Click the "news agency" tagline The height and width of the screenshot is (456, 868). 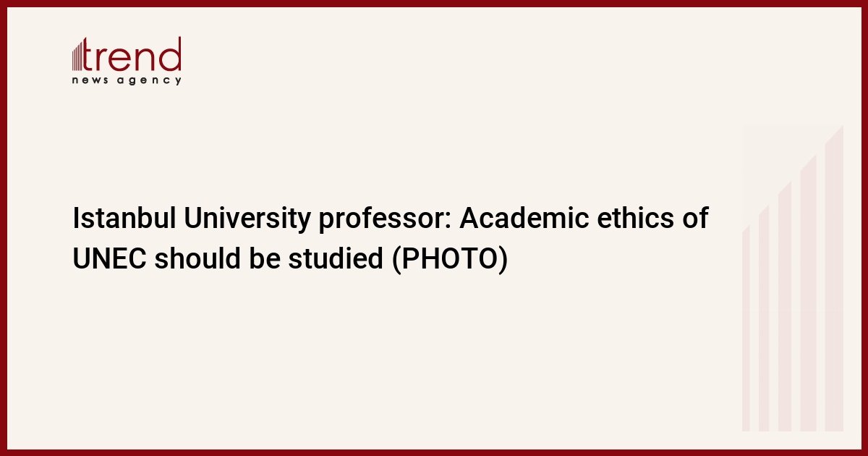pyautogui.click(x=127, y=80)
